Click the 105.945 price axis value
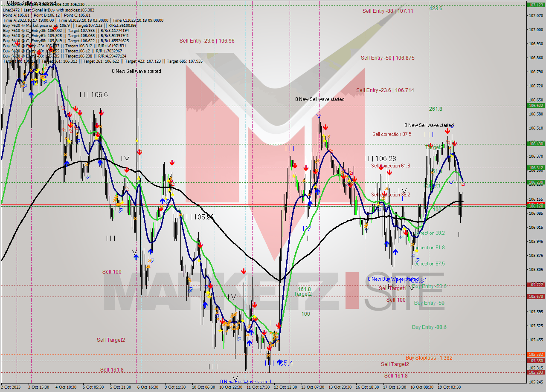Viewport: 546px width, 392px height. point(536,241)
